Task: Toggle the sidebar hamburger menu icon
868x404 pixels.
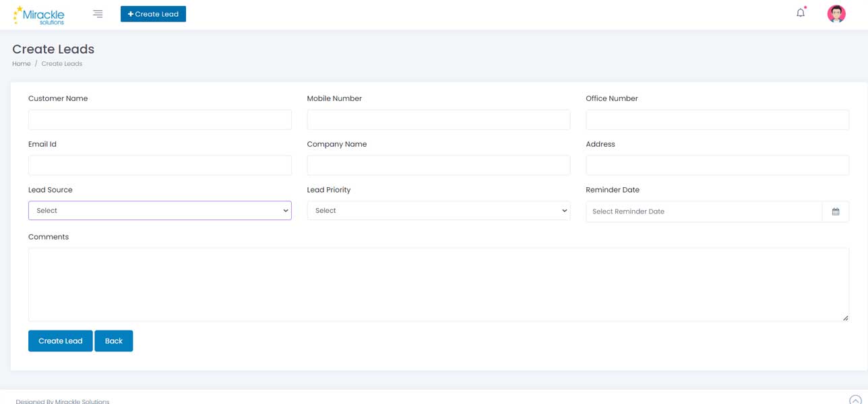Action: click(x=98, y=13)
